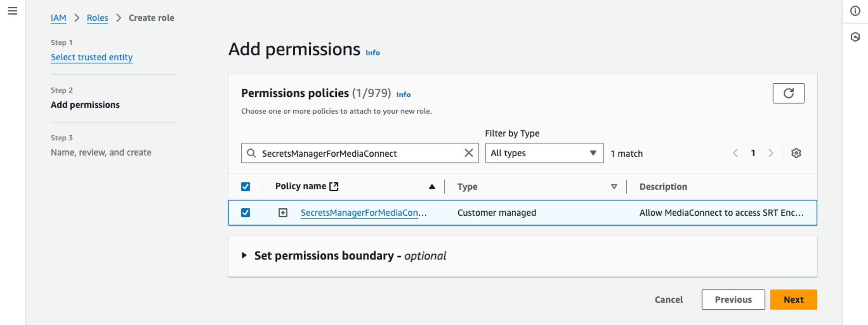
Task: Click the Type column header
Action: pyautogui.click(x=467, y=187)
